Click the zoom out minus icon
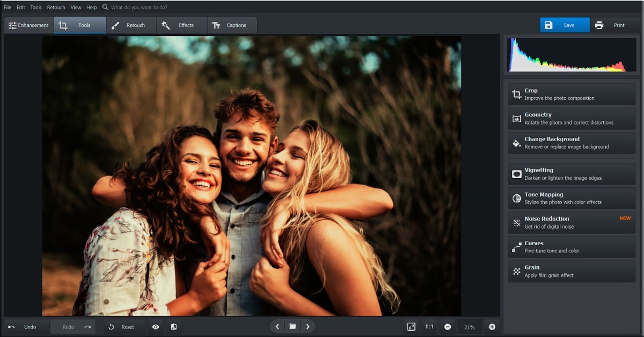 pyautogui.click(x=448, y=327)
